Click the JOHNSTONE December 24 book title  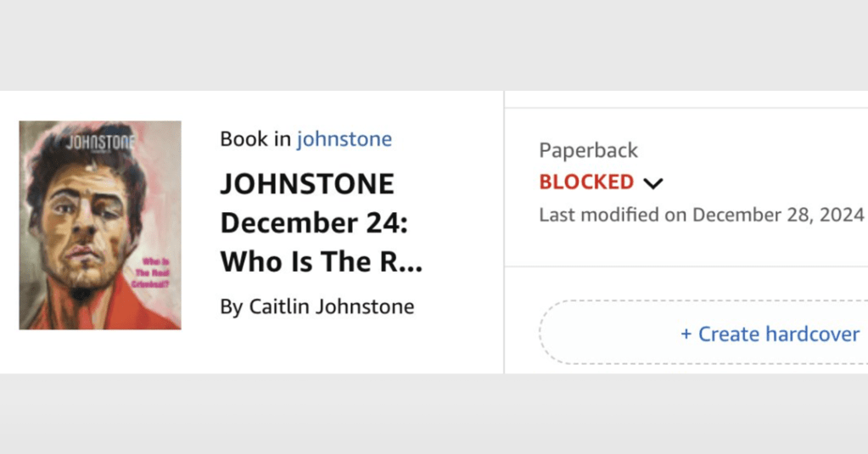[x=307, y=184]
